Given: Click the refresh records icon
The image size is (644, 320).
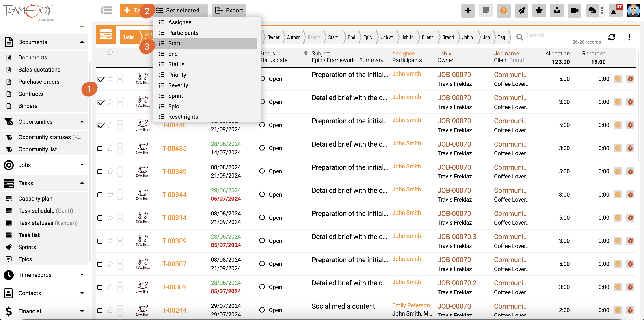Looking at the screenshot, I should (612, 37).
